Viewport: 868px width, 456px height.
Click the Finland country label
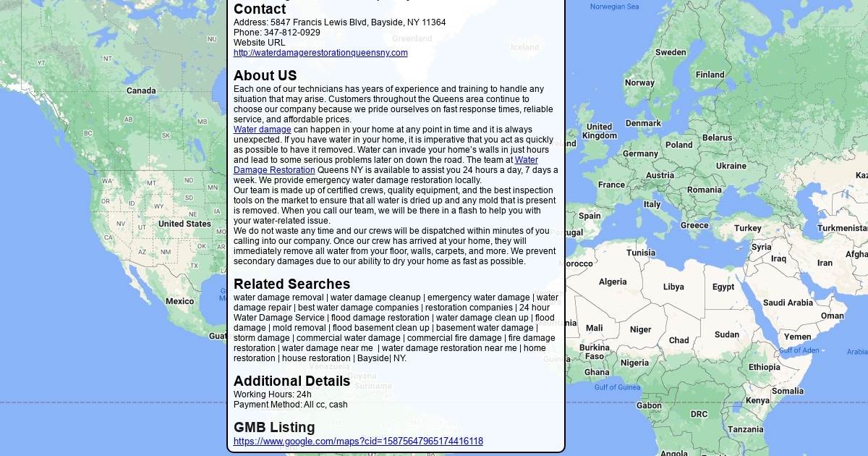click(x=710, y=75)
